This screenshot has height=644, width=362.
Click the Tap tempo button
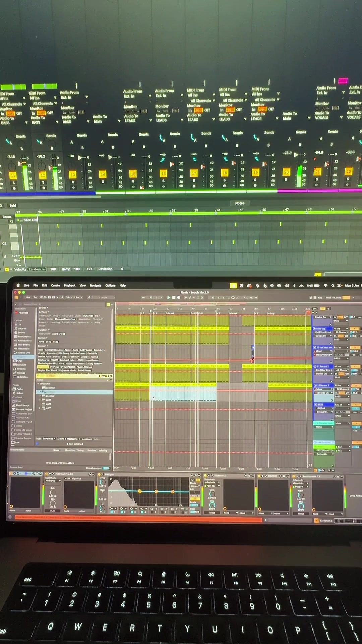[x=35, y=298]
